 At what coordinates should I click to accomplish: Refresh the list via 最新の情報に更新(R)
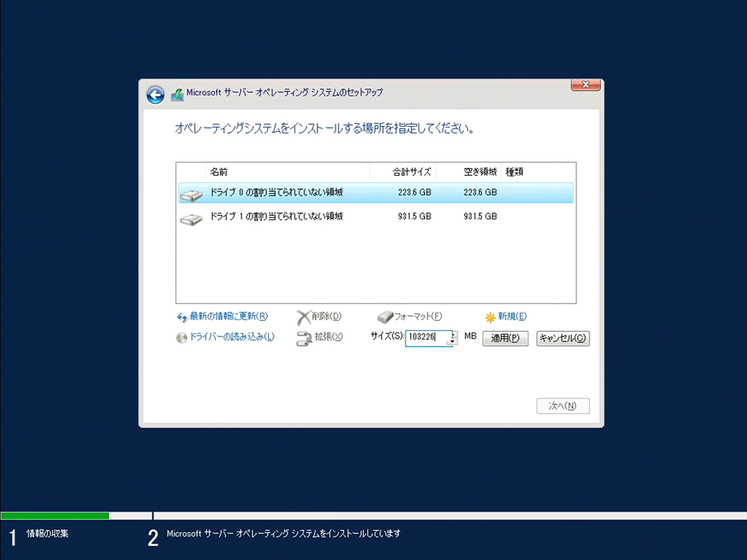pyautogui.click(x=228, y=316)
